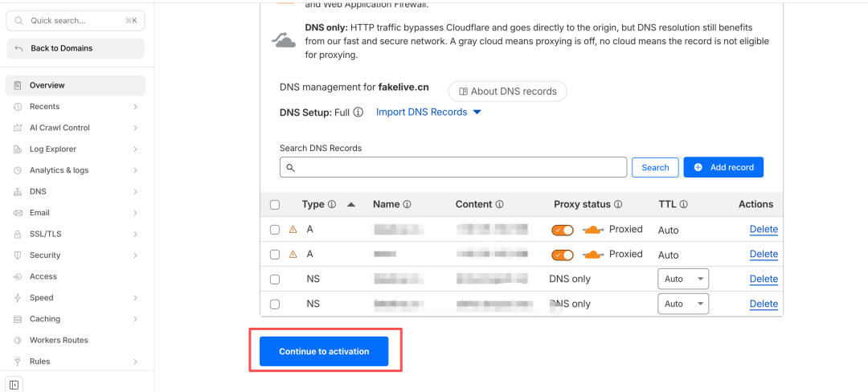This screenshot has width=868, height=392.
Task: Click the Recents clock icon
Action: pos(18,107)
